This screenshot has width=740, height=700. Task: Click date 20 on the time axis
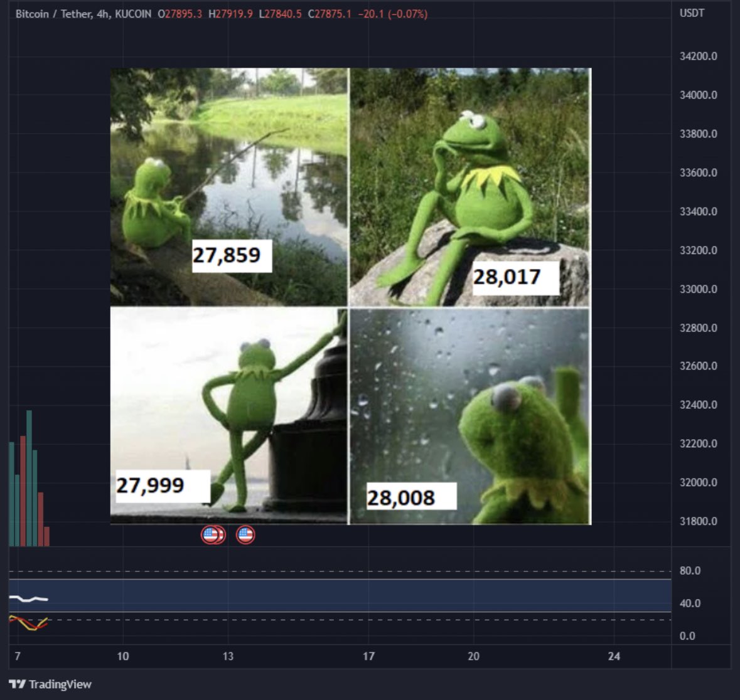tap(473, 656)
